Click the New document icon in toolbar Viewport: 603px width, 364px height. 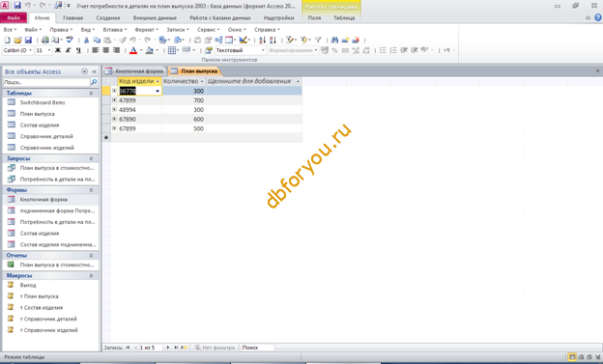click(x=7, y=40)
